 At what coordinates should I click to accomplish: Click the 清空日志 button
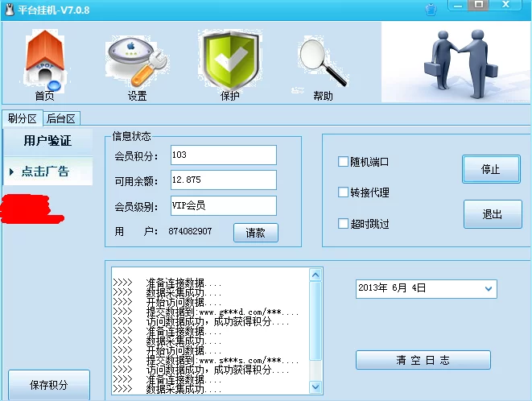point(423,360)
